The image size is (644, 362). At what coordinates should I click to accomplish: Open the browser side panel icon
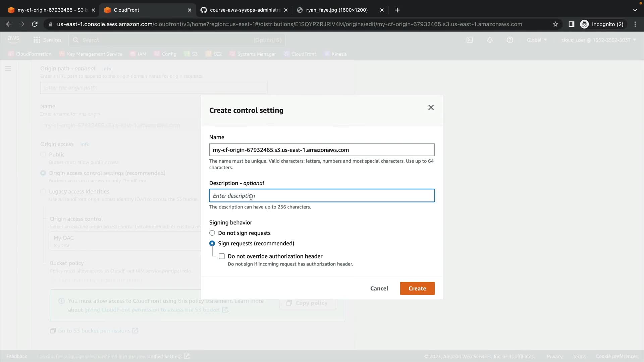[x=571, y=24]
